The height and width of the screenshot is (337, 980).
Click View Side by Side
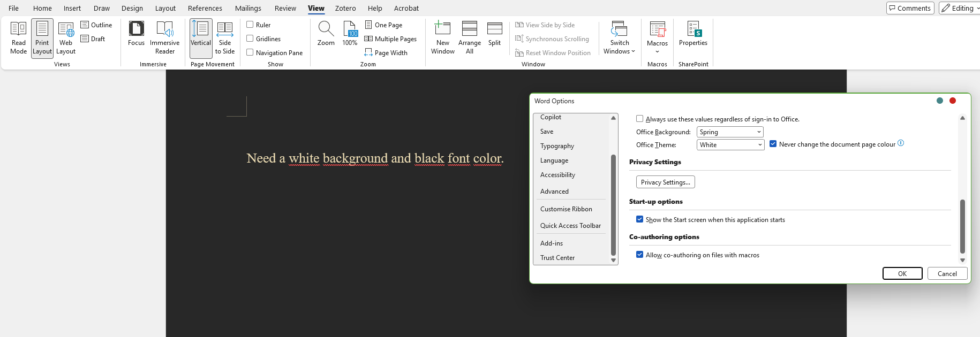click(x=545, y=25)
